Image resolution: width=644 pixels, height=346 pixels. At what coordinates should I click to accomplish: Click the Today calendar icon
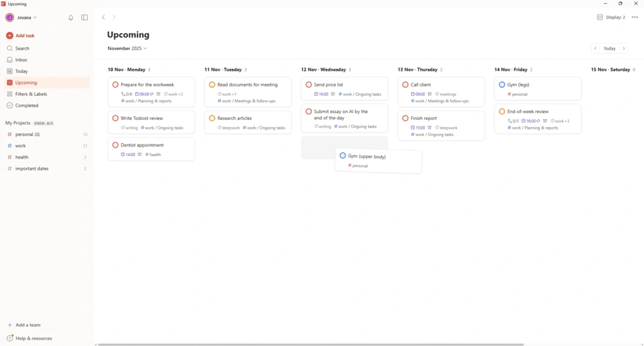coord(10,71)
